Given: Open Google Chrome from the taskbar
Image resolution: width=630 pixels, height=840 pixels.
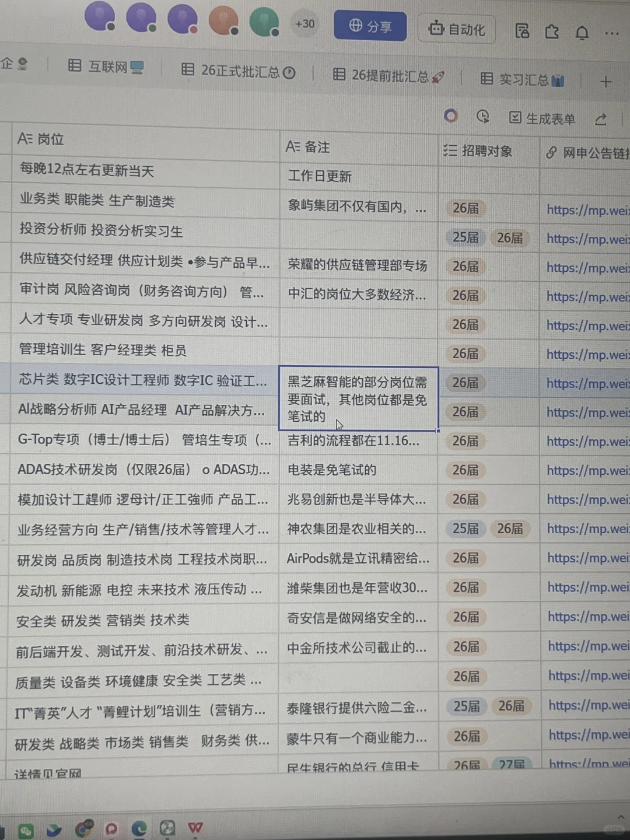Looking at the screenshot, I should [x=83, y=828].
